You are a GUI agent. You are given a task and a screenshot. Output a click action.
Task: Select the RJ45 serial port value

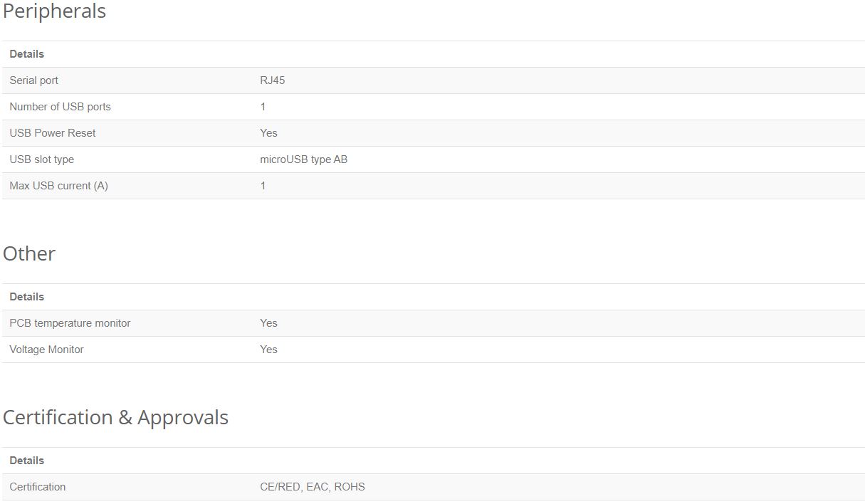(273, 80)
